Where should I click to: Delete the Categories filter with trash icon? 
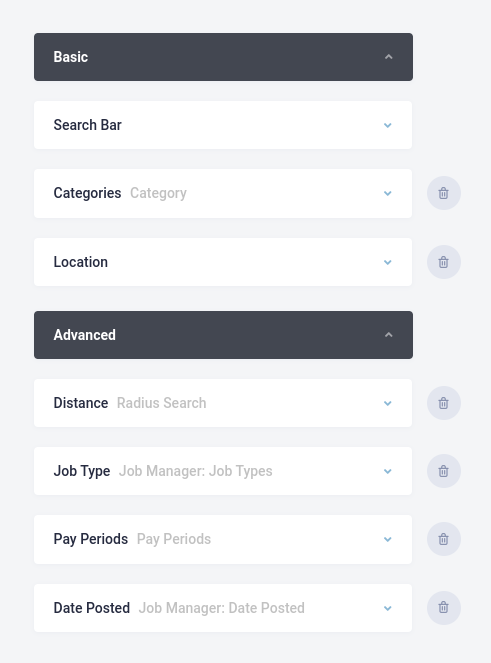tap(444, 193)
